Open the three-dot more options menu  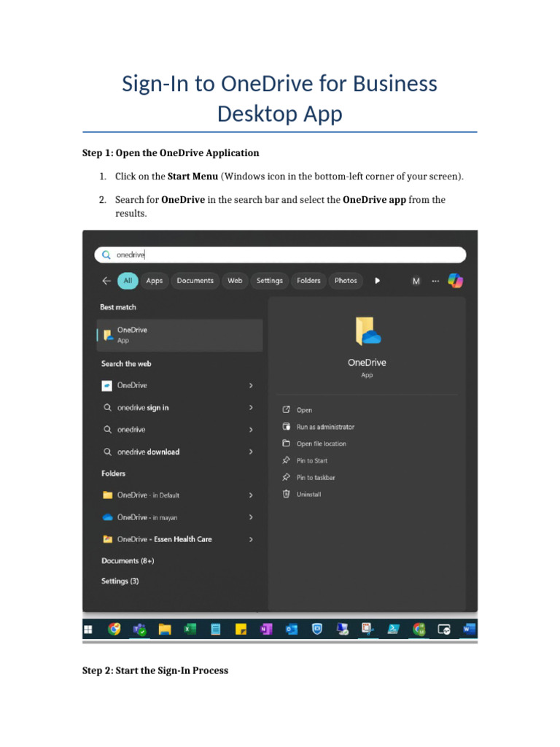(435, 281)
